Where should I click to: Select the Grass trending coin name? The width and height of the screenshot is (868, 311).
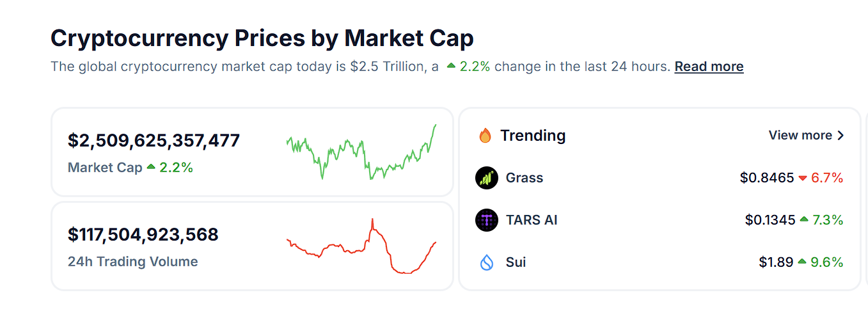[x=525, y=178]
